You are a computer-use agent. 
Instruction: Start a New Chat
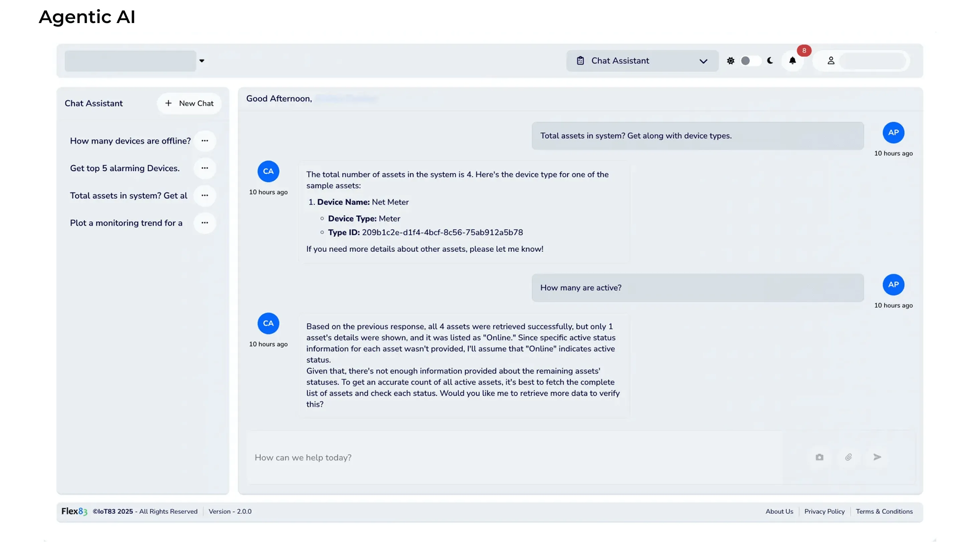189,103
